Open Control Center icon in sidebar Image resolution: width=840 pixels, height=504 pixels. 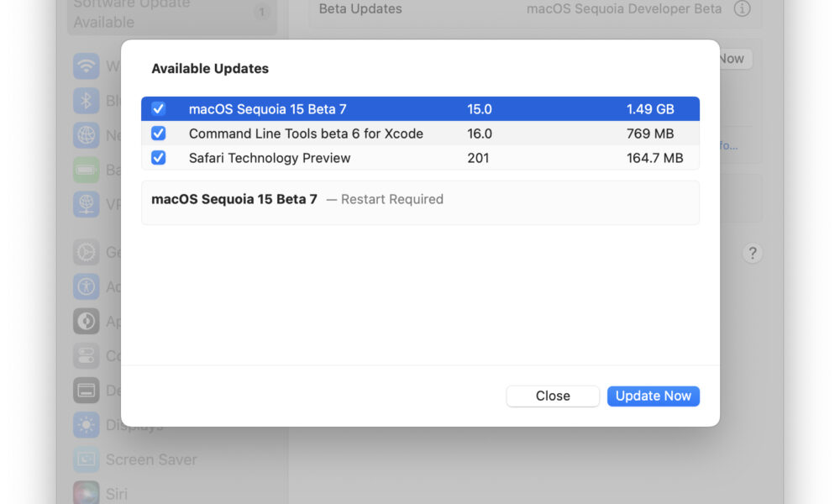coord(87,355)
